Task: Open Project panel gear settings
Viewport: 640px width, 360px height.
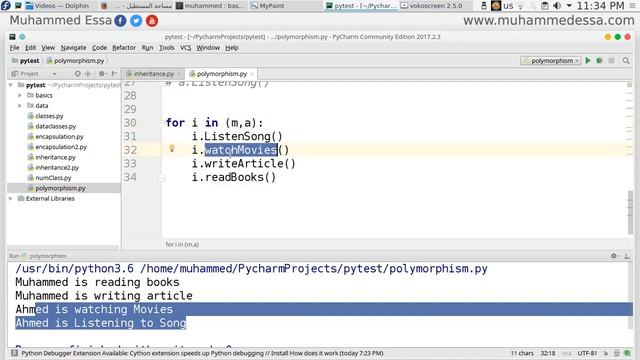Action: pyautogui.click(x=102, y=73)
